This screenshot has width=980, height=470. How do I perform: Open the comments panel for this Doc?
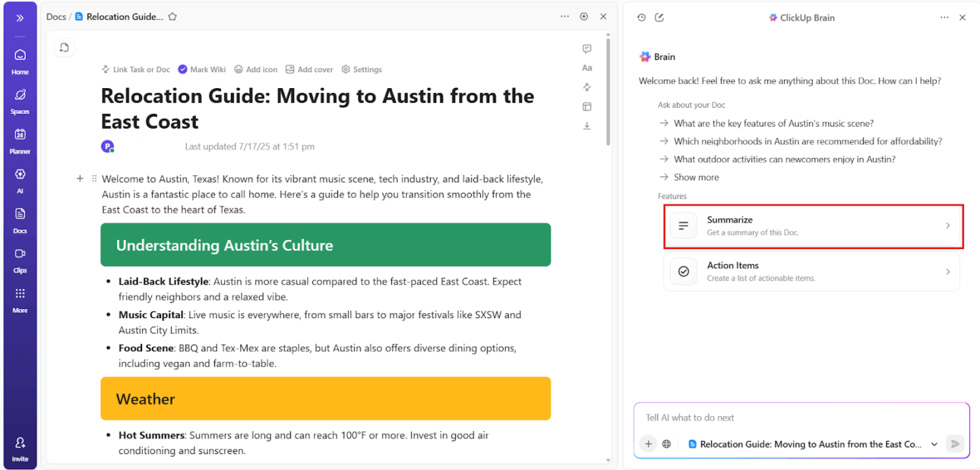[587, 48]
